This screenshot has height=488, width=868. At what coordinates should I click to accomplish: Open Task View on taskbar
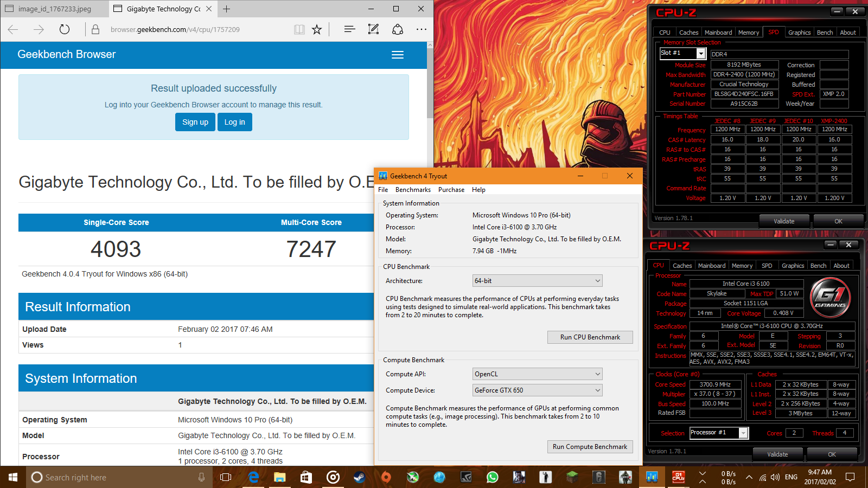point(226,477)
